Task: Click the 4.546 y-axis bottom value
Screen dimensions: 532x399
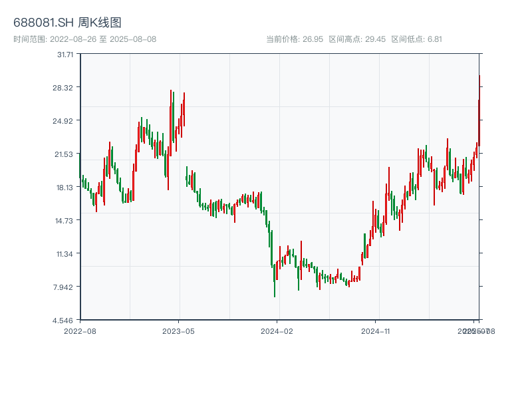Action: click(65, 321)
